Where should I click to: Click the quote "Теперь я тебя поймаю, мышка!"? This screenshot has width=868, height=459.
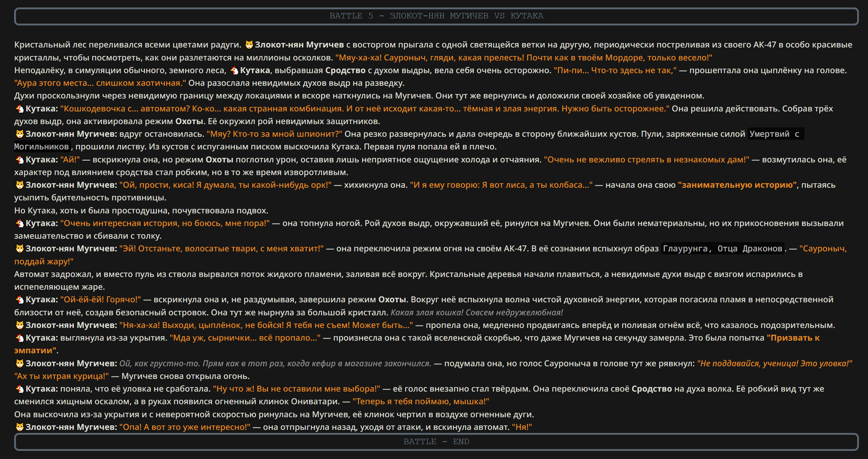[420, 401]
